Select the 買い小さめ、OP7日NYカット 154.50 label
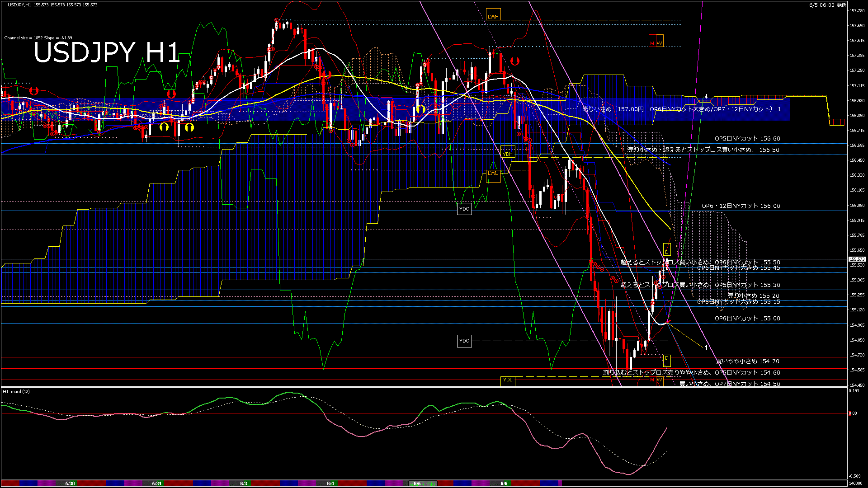 pos(730,384)
